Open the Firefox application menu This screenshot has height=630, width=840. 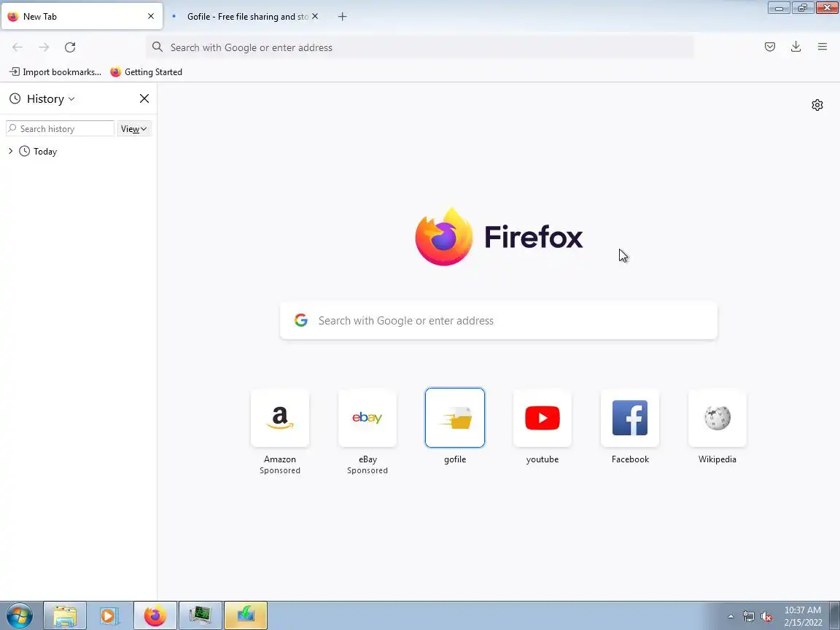click(822, 47)
